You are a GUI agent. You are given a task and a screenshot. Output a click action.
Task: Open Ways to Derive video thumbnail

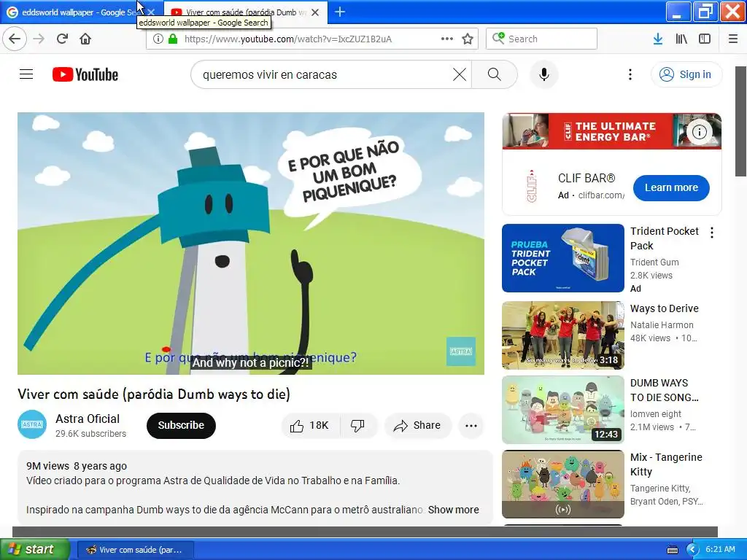click(x=563, y=335)
